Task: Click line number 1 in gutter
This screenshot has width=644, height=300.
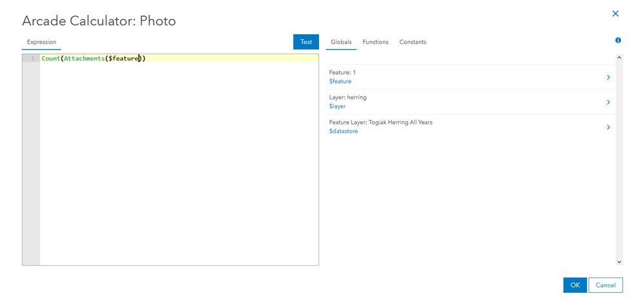Action: coord(32,59)
